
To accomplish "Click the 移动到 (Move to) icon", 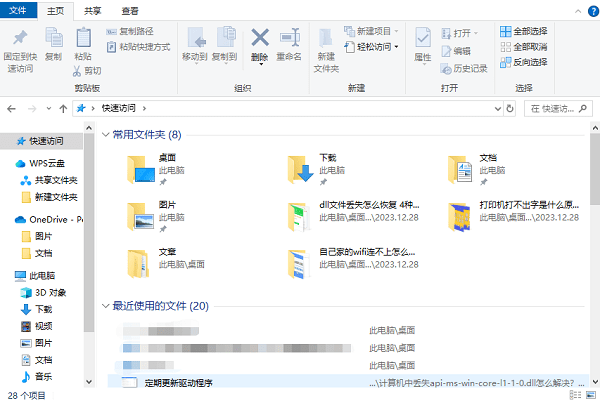I will 196,37.
